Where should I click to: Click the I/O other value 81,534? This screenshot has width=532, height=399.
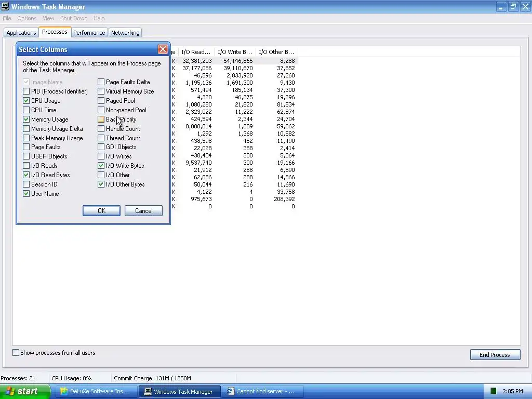286,104
